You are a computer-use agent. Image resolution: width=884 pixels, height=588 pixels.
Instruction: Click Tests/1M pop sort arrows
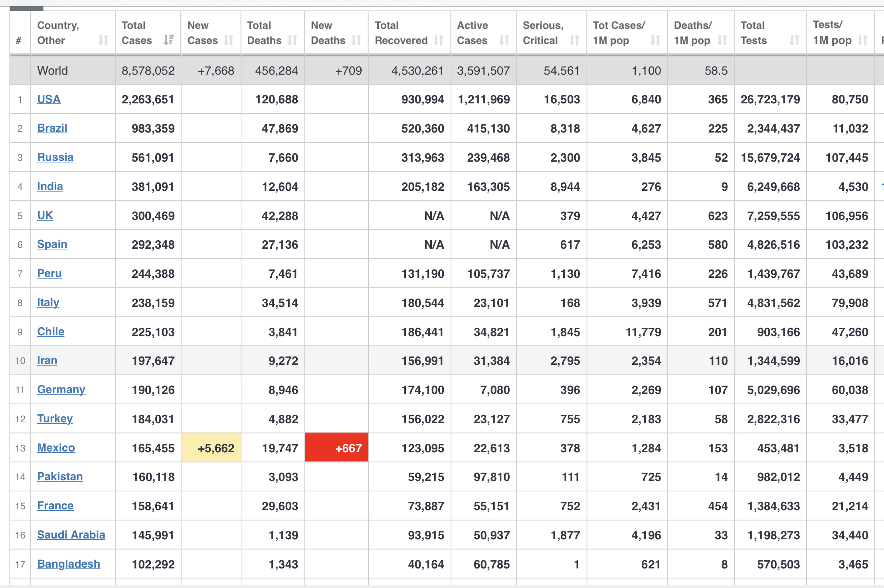pos(863,40)
